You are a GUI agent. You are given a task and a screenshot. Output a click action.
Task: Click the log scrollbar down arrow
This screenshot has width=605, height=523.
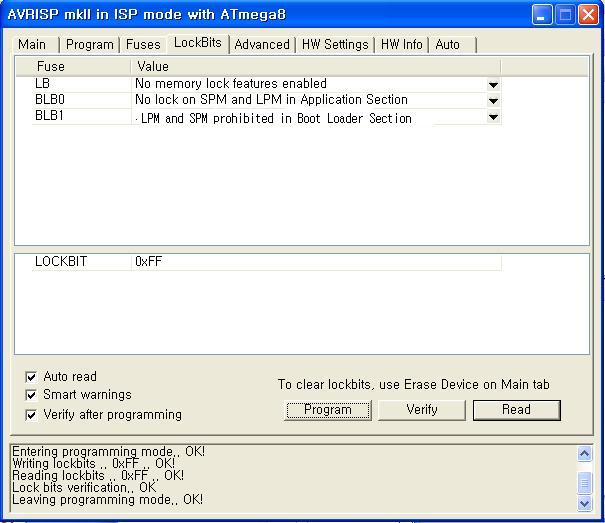585,503
